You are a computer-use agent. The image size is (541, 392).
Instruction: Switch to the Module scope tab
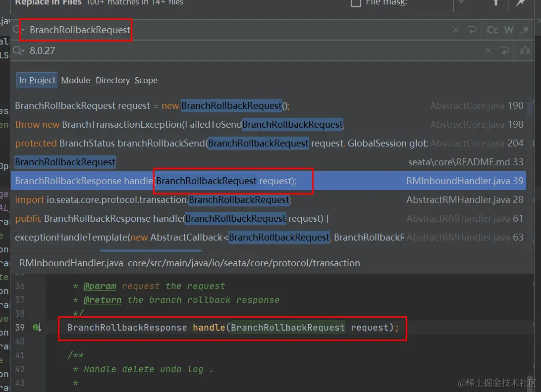click(x=76, y=80)
